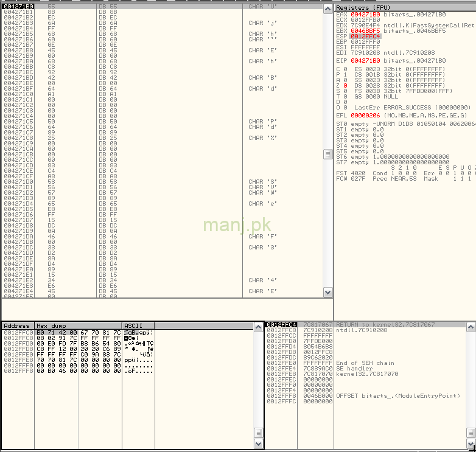Click the Address column header in dump

pyautogui.click(x=17, y=326)
